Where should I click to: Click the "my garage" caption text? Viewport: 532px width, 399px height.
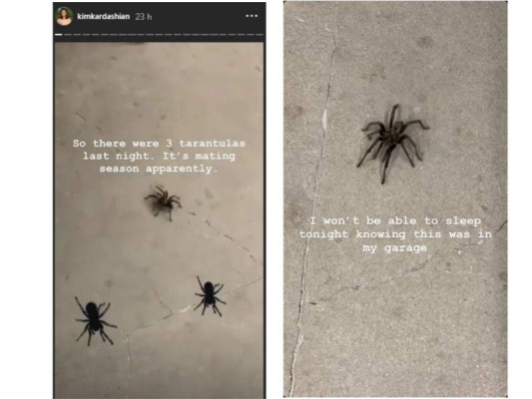(x=394, y=248)
